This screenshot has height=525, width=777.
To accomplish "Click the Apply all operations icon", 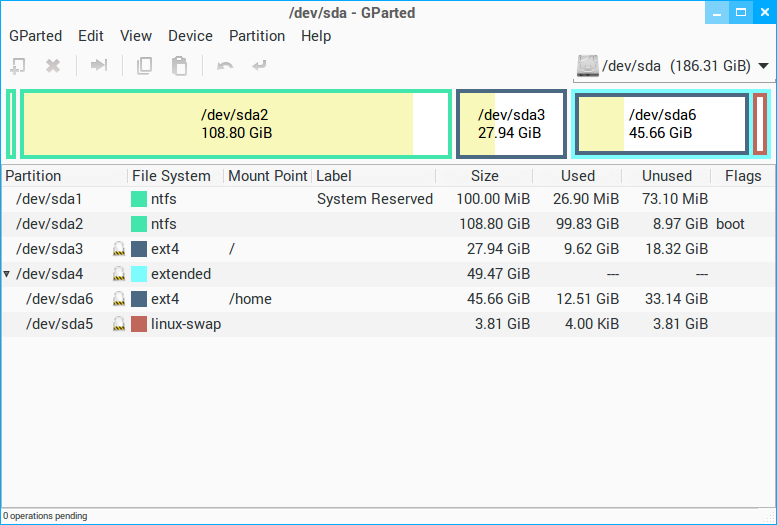I will (260, 66).
